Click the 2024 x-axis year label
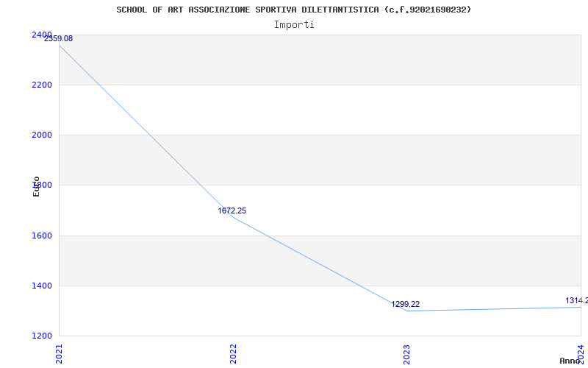This screenshot has height=368, width=588. point(581,354)
